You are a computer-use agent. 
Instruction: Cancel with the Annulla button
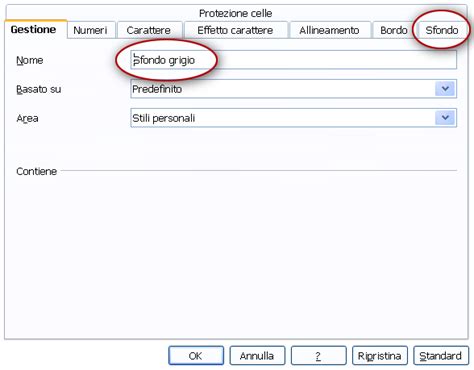point(257,356)
